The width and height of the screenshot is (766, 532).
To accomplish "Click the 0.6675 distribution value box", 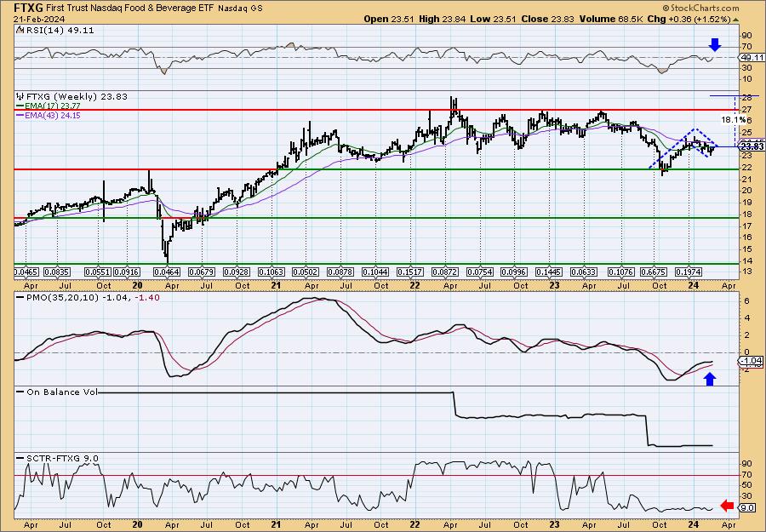I will click(655, 272).
